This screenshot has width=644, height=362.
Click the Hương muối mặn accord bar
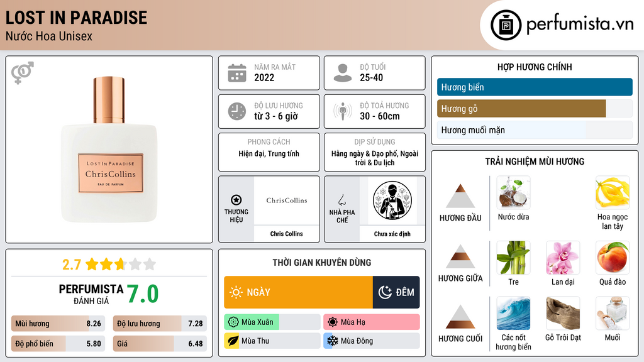click(535, 130)
